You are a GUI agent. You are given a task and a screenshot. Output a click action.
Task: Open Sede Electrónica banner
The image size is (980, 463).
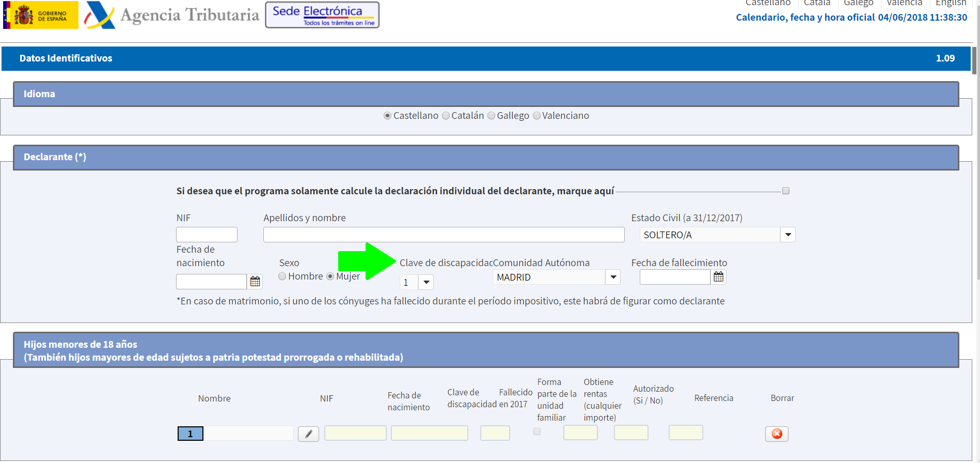pos(322,15)
